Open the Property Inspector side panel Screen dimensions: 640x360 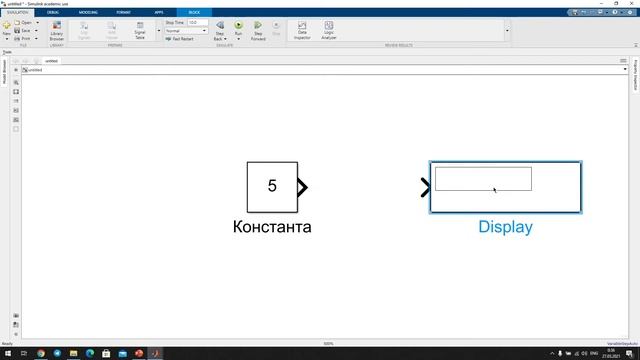[636, 75]
